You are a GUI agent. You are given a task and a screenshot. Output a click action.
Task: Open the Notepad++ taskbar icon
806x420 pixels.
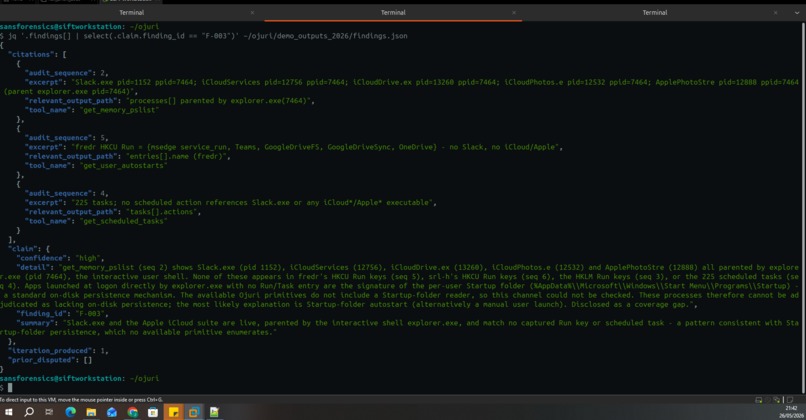214,412
